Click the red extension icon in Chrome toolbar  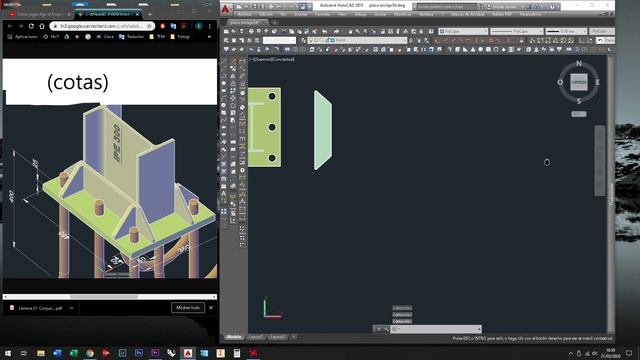coord(162,26)
